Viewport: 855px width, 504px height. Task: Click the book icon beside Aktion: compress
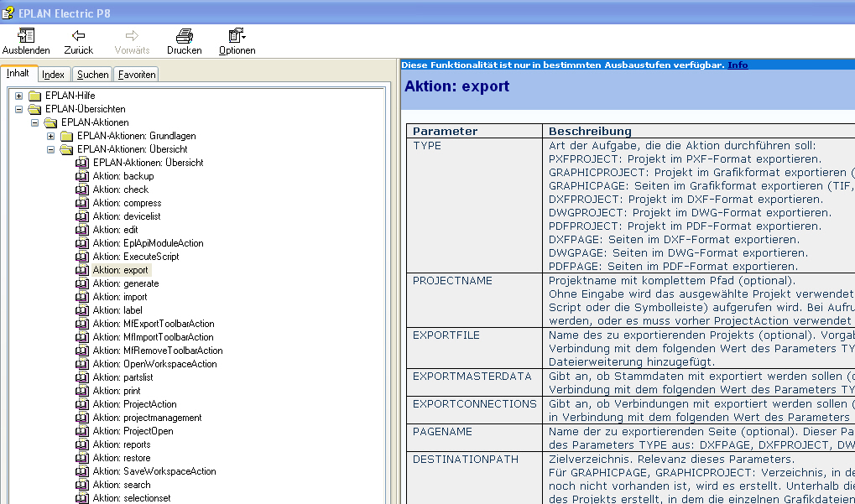tap(81, 203)
